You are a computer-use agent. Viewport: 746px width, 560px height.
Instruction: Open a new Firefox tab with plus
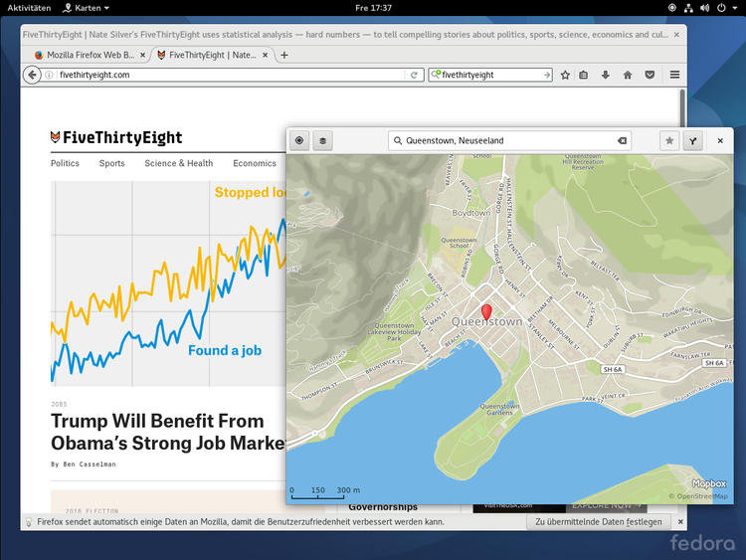(x=284, y=55)
